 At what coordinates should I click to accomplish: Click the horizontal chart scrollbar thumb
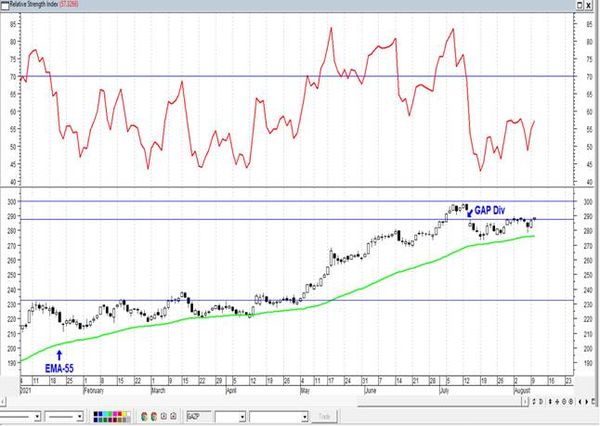(439, 402)
